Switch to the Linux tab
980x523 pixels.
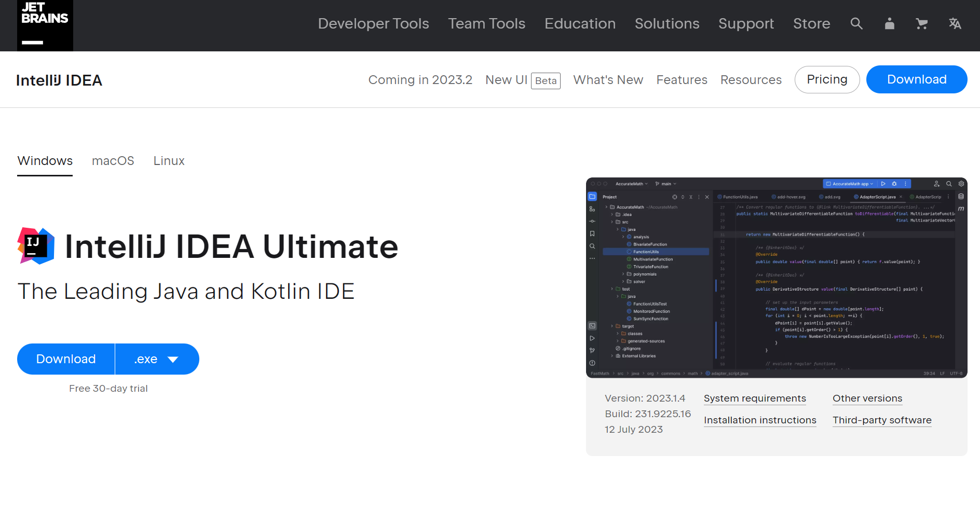click(x=168, y=161)
